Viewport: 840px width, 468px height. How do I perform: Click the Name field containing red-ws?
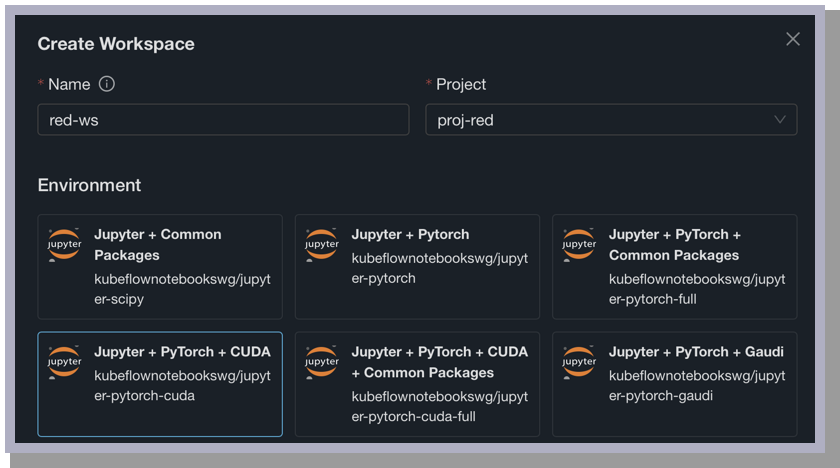point(223,120)
